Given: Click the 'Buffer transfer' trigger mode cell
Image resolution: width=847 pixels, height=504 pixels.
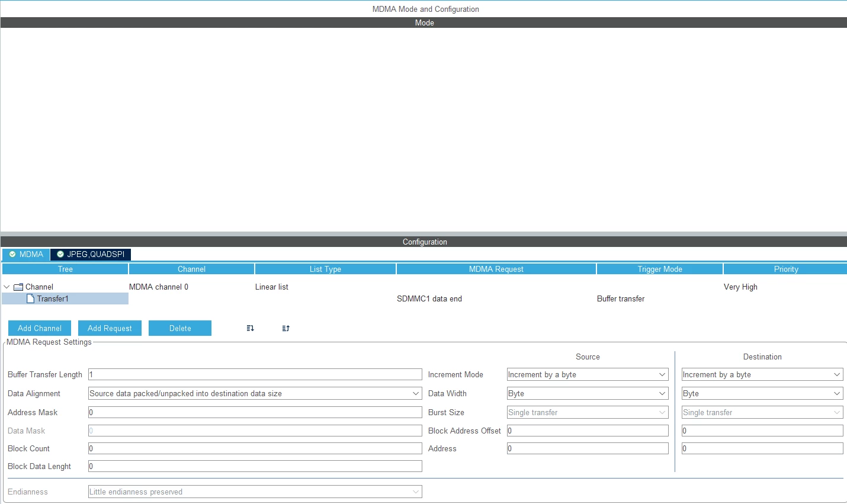Looking at the screenshot, I should coord(621,299).
